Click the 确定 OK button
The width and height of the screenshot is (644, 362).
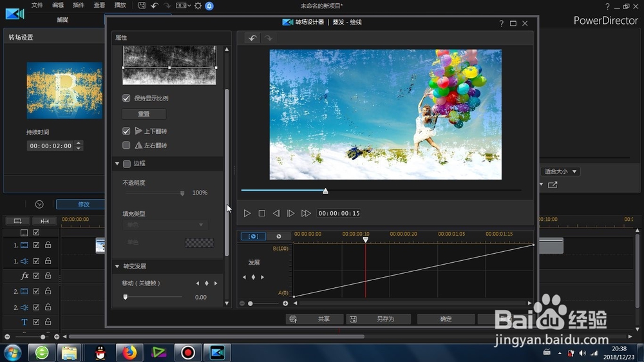pyautogui.click(x=446, y=319)
